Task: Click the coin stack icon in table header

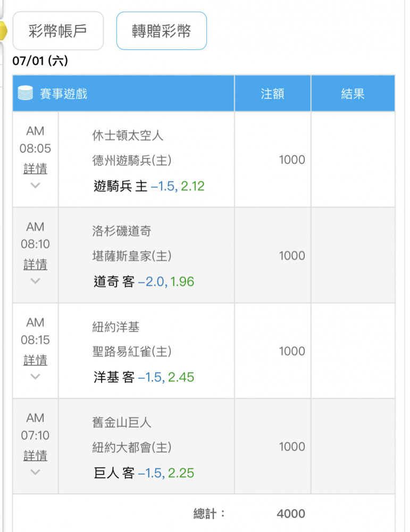Action: pos(25,93)
